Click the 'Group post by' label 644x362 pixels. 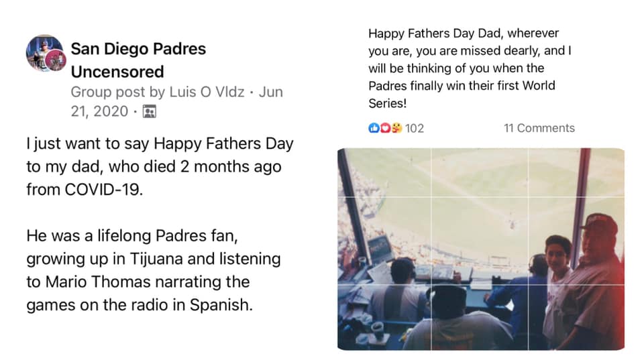click(115, 92)
